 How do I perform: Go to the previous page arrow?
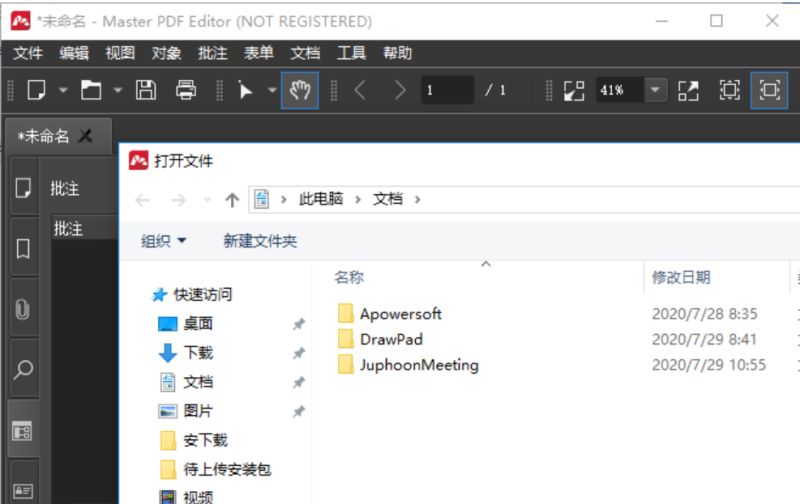[x=360, y=90]
